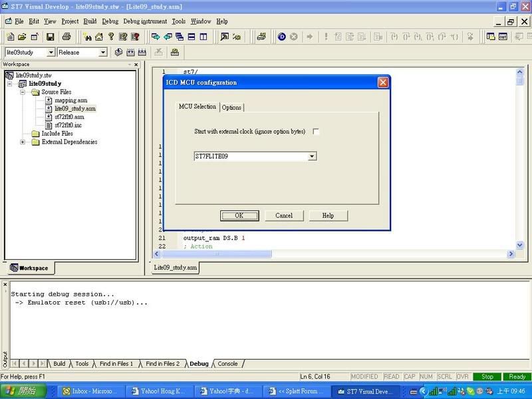
Task: Click the Run arrow icon in debug toolbar
Action: click(309, 37)
